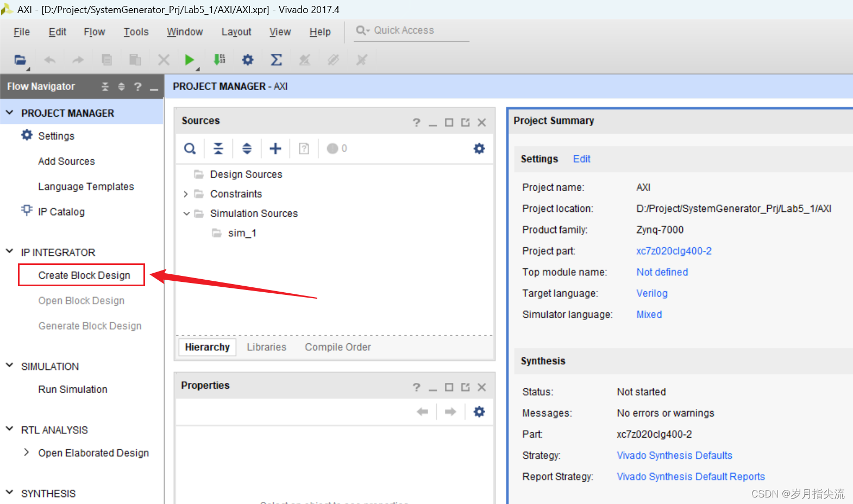853x504 pixels.
Task: Click Sources panel settings gear
Action: (x=479, y=148)
